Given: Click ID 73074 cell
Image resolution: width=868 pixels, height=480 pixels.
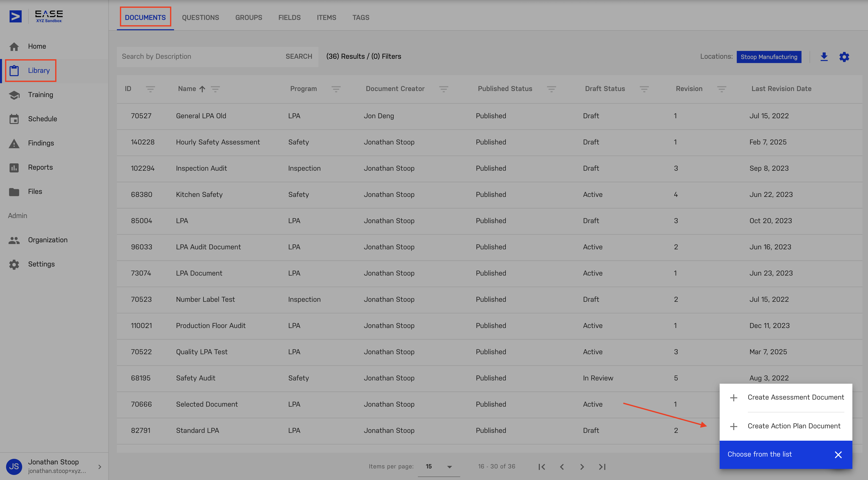Looking at the screenshot, I should 141,274.
